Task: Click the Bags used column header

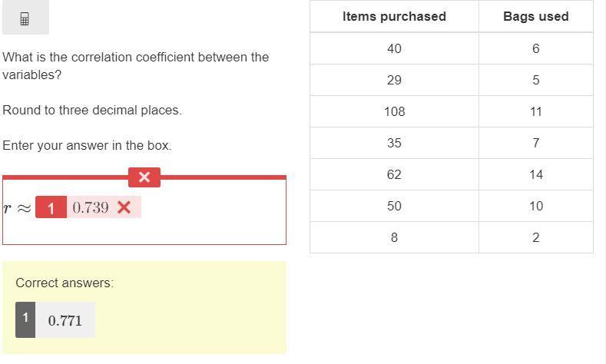Action: click(x=535, y=16)
